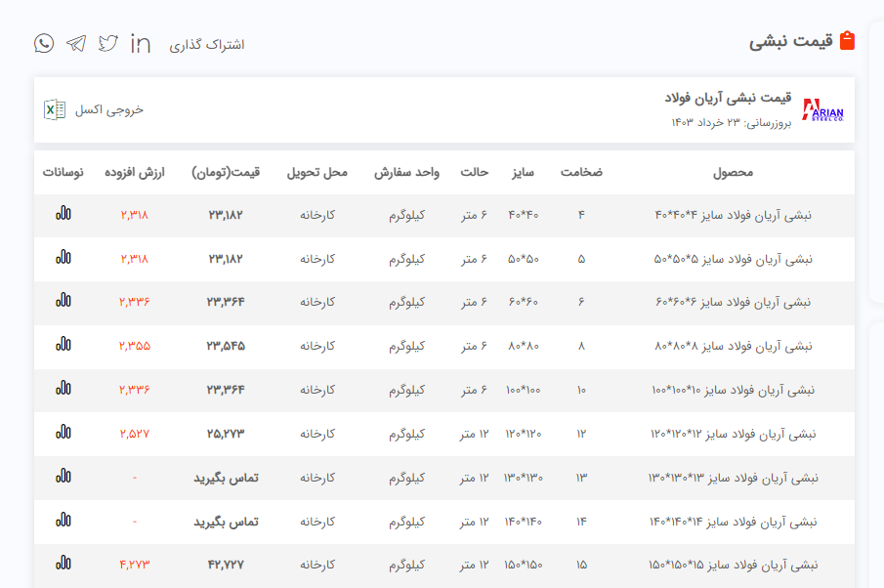Share page via LinkedIn icon
Screen dimensions: 884x588
[141, 43]
